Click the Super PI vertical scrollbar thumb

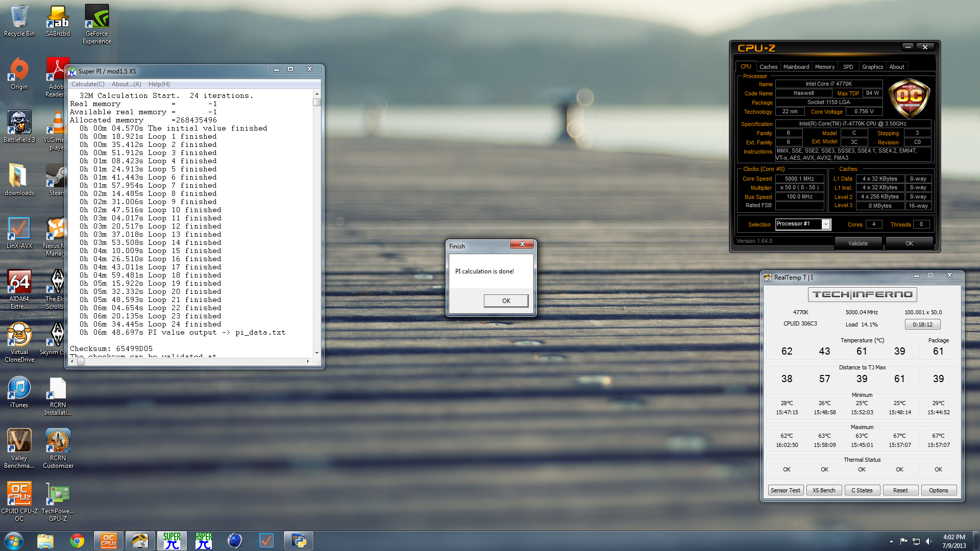tap(317, 102)
